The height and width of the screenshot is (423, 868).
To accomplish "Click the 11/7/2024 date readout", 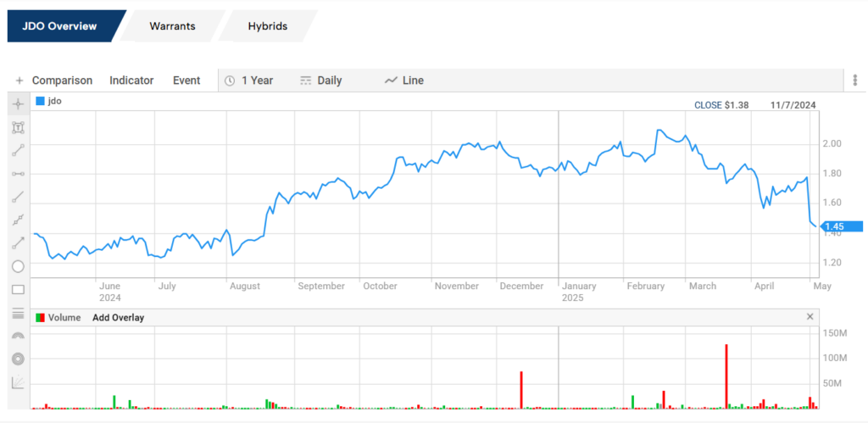I will pos(793,105).
